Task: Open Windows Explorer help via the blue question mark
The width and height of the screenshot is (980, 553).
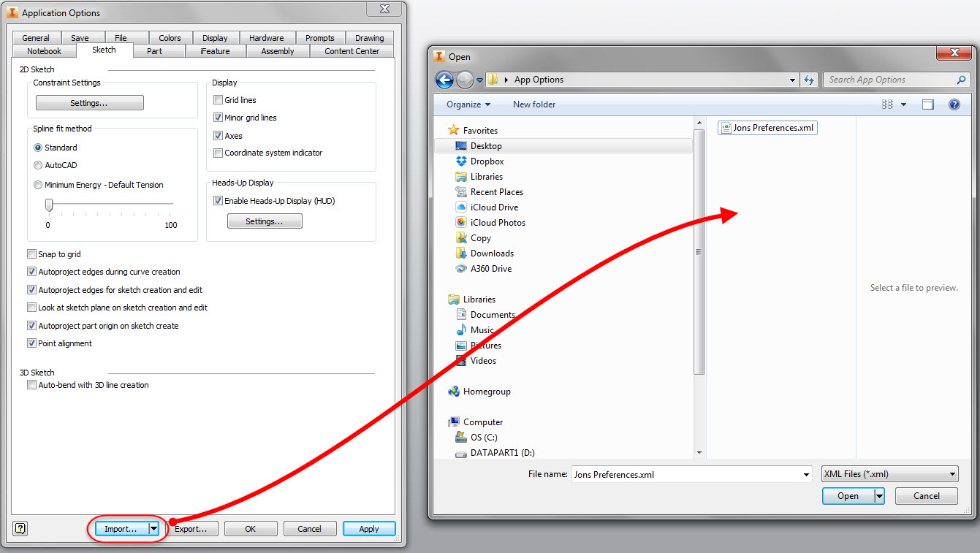Action: coord(954,104)
